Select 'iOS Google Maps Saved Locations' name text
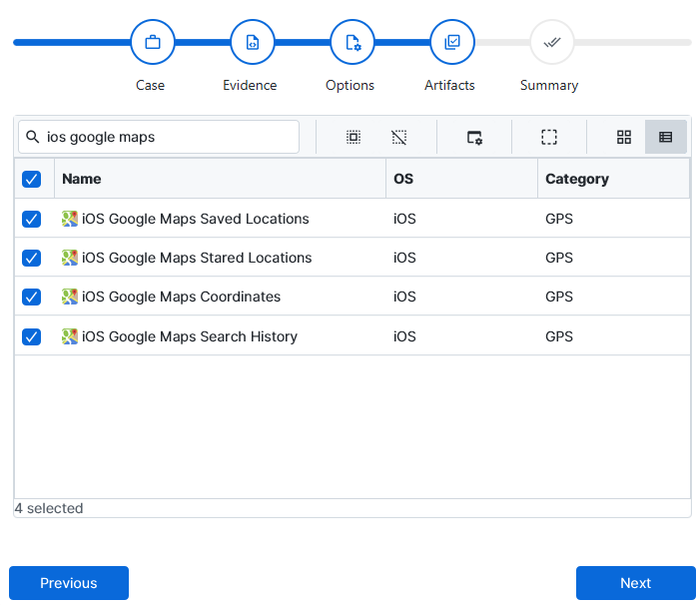 pyautogui.click(x=196, y=219)
